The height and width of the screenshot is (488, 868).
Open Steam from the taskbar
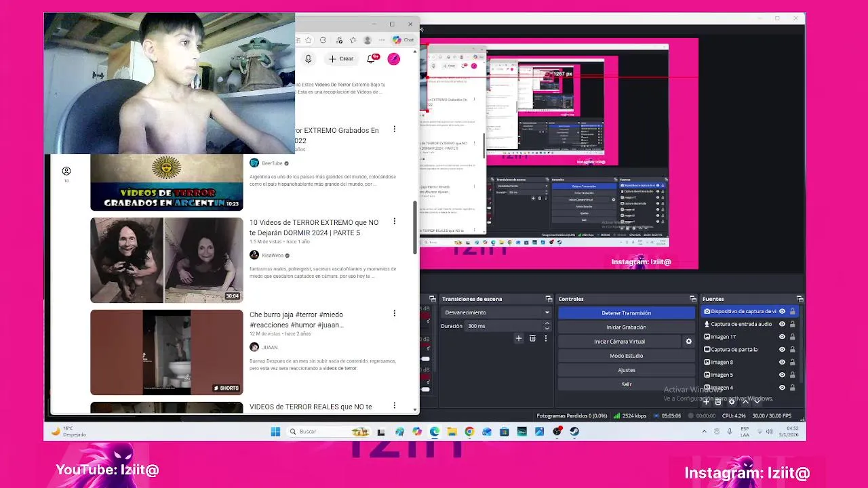tap(574, 432)
